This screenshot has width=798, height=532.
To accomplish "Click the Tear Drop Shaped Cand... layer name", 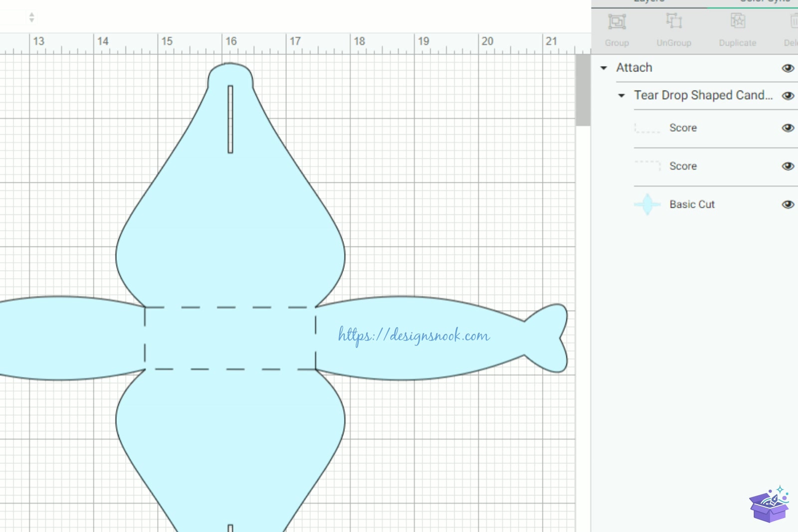I will pos(703,95).
